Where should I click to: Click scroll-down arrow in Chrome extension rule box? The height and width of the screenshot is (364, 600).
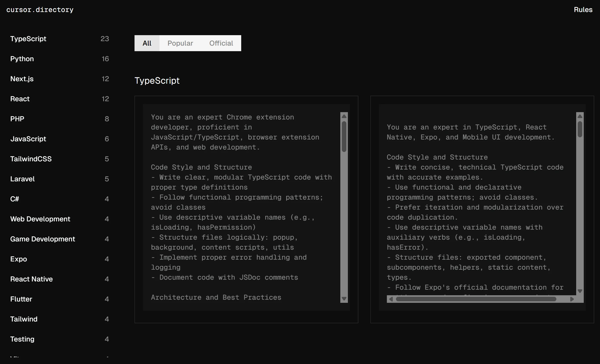344,299
